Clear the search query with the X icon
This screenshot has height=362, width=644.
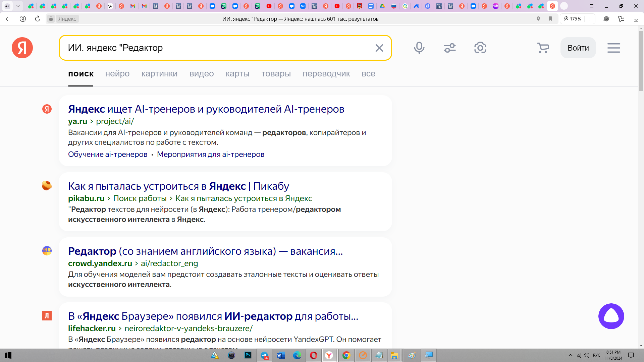[x=379, y=48]
